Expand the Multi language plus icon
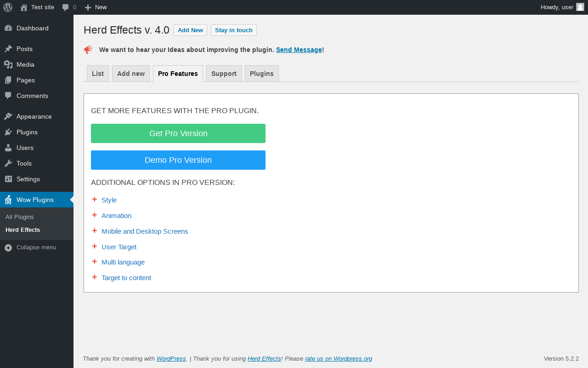Viewport: 588px width, 368px height. click(95, 261)
